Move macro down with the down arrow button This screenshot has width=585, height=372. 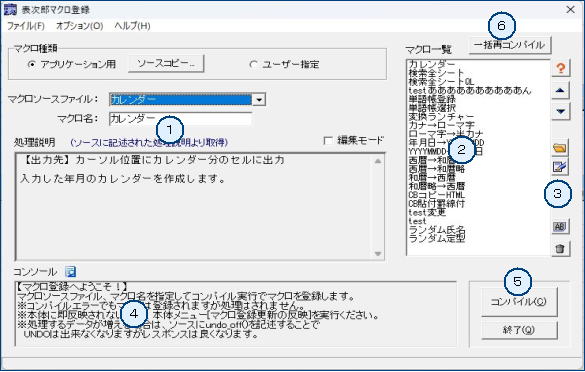560,111
